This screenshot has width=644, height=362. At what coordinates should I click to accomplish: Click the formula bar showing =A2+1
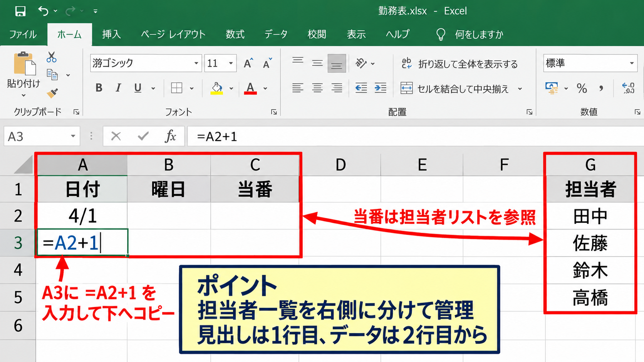416,136
